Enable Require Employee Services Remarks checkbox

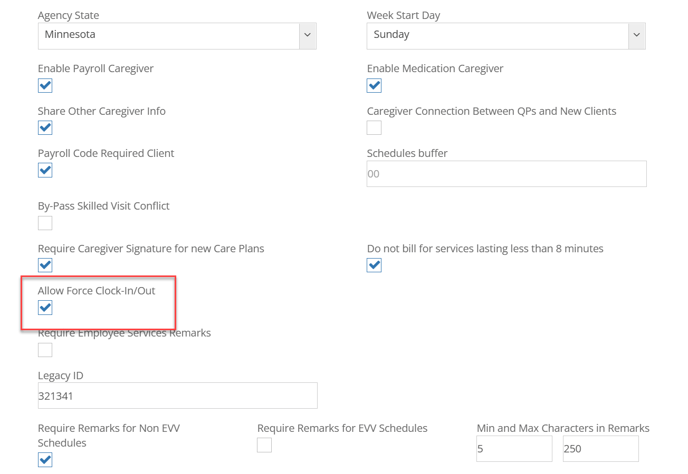pyautogui.click(x=45, y=350)
